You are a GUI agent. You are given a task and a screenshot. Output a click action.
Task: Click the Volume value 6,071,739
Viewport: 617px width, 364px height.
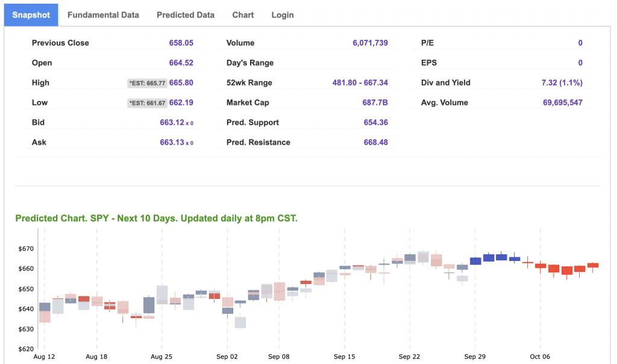tap(370, 43)
